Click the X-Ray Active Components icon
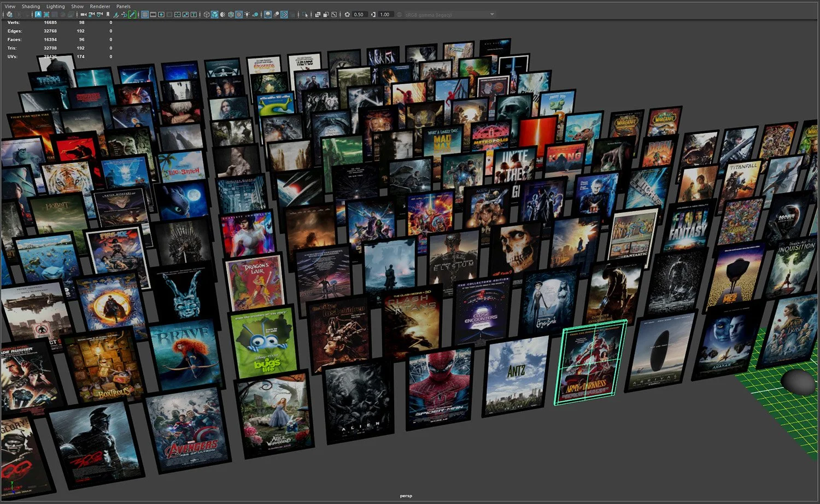 click(x=326, y=14)
